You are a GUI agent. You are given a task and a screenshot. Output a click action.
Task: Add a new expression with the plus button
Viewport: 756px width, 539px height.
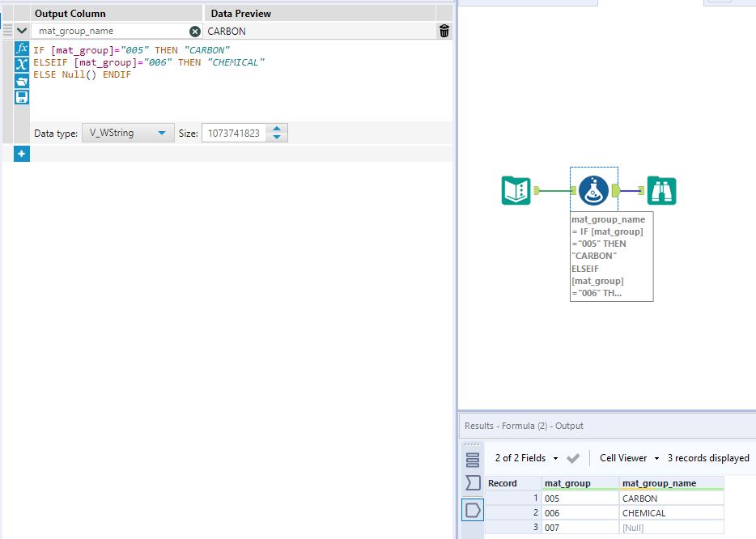pos(21,153)
